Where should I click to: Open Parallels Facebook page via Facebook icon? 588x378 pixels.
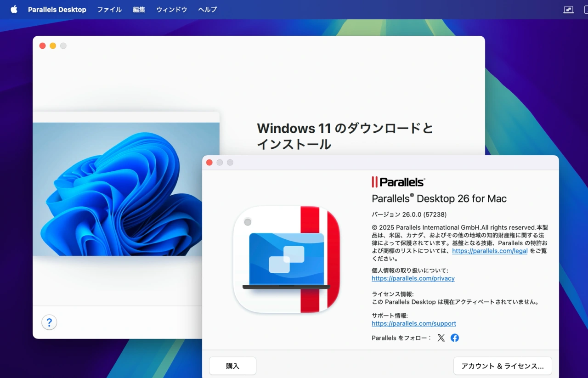[x=454, y=338]
